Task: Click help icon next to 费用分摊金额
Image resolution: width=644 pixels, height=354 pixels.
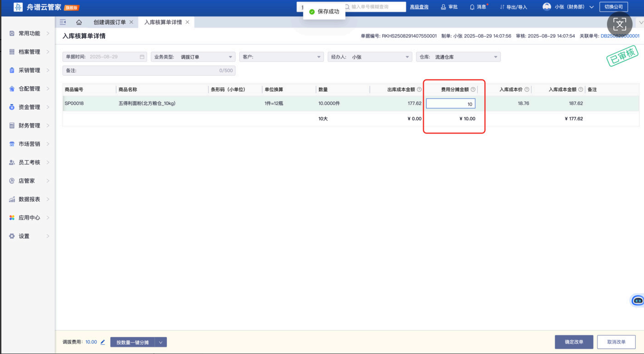Action: [473, 90]
